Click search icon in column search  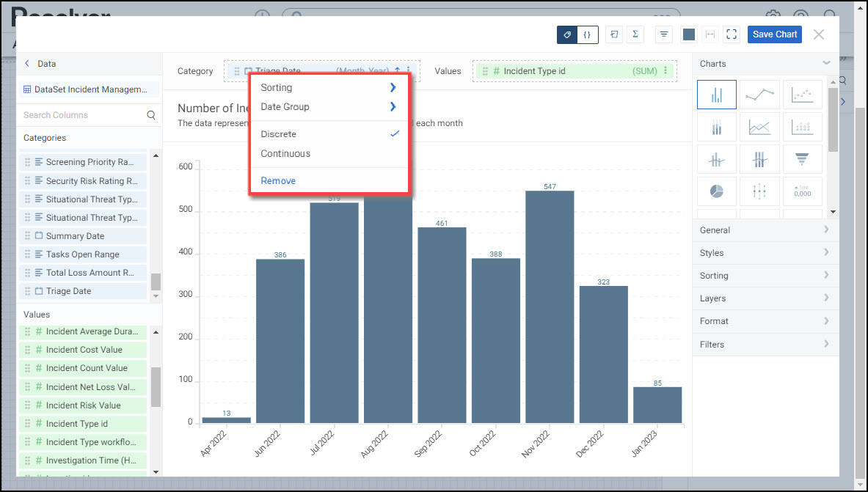(x=151, y=115)
